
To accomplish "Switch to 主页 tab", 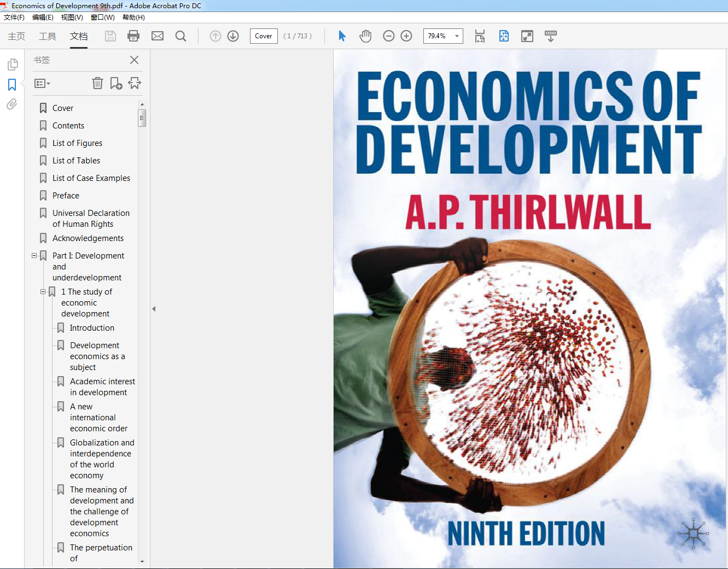I will point(16,36).
